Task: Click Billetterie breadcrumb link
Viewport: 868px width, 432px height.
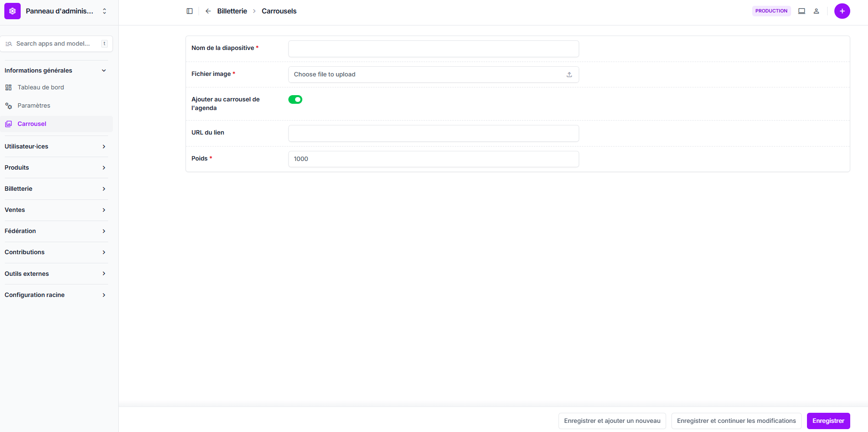Action: [x=232, y=11]
